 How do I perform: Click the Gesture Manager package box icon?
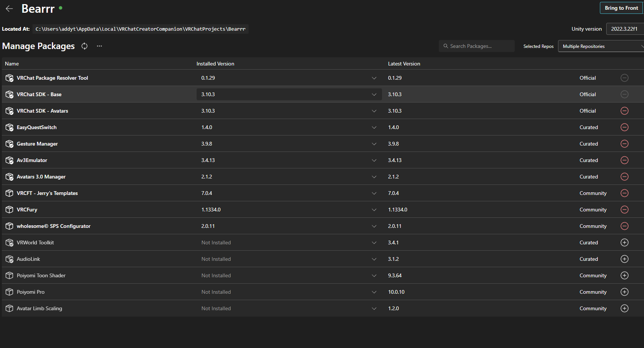[9, 144]
